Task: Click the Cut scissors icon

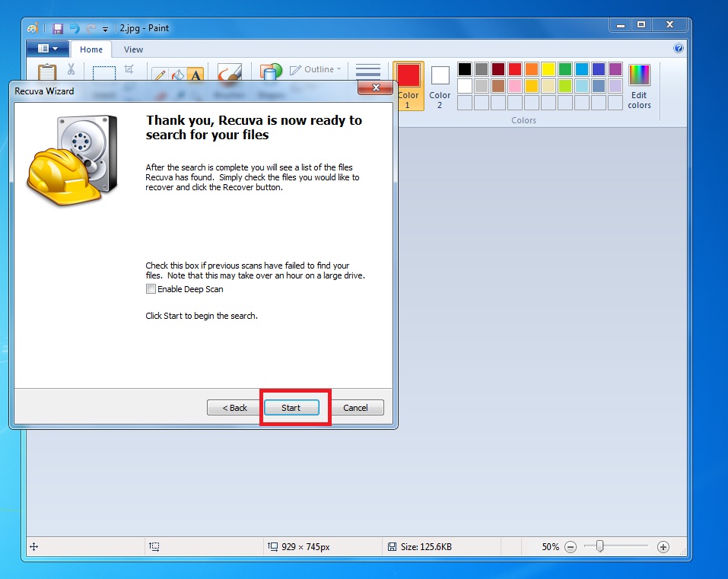Action: click(x=71, y=69)
